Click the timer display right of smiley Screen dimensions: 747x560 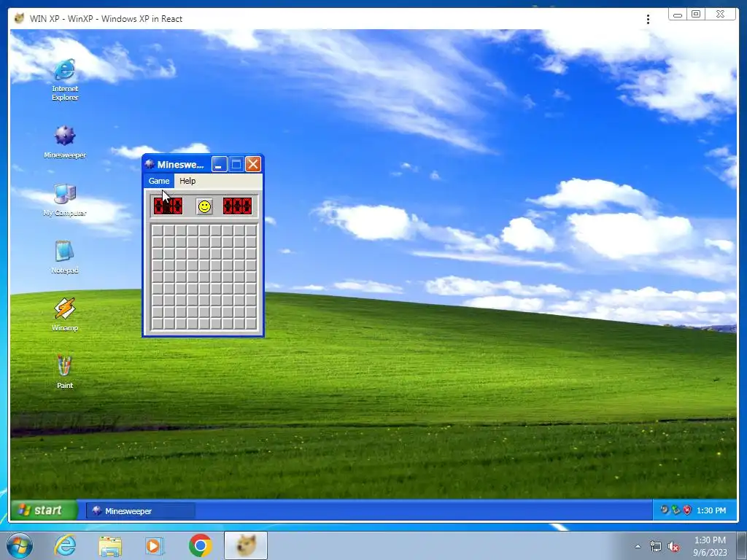click(237, 206)
